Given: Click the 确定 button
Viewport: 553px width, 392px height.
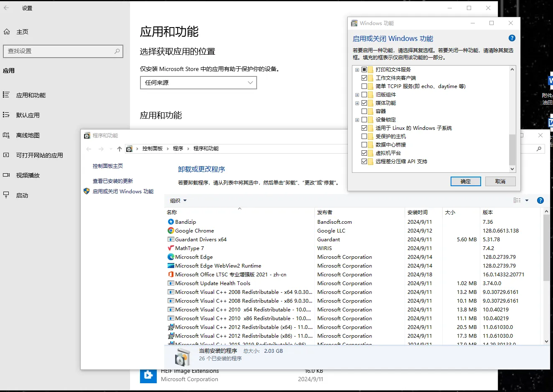Looking at the screenshot, I should click(466, 181).
